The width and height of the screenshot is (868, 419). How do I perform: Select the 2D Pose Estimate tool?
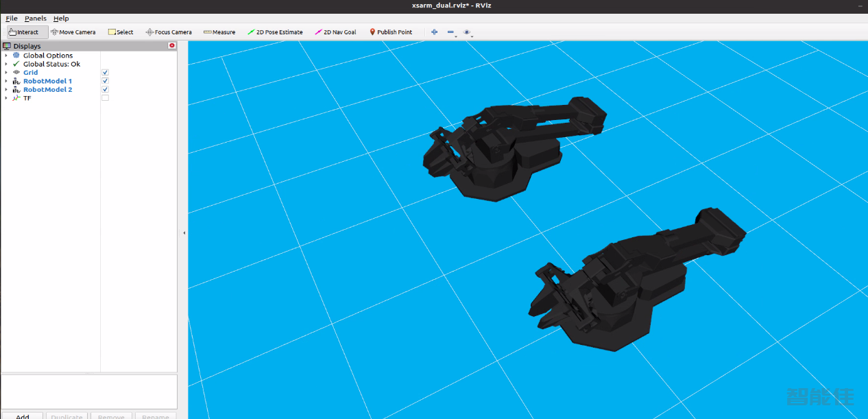(275, 32)
